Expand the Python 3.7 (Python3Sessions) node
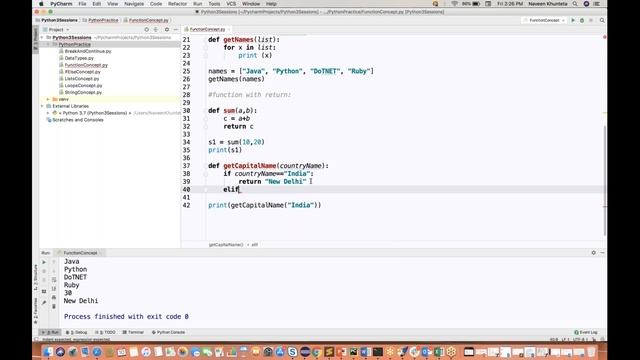640x360 pixels. coord(48,113)
